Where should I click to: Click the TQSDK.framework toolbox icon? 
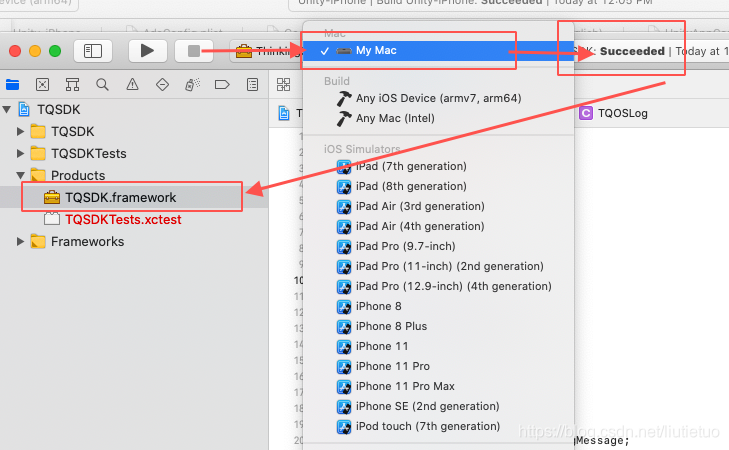52,198
